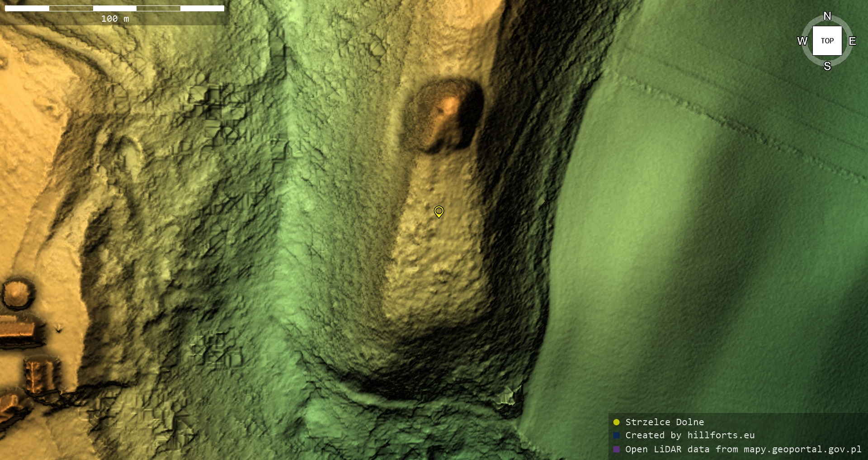Click the blue square beside hillforts.eu credit
Viewport: 868px width, 460px height.
click(x=616, y=435)
